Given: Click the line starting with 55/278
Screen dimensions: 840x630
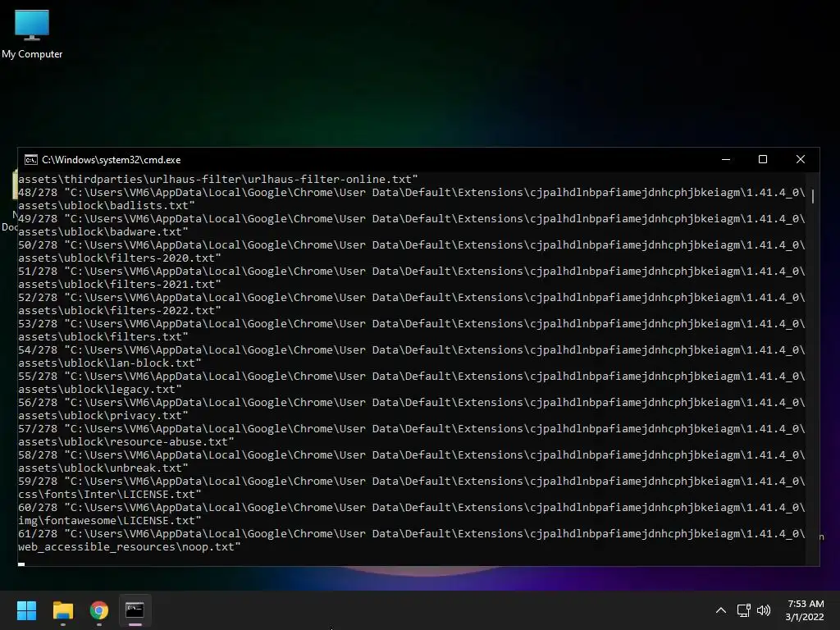Looking at the screenshot, I should click(412, 376).
